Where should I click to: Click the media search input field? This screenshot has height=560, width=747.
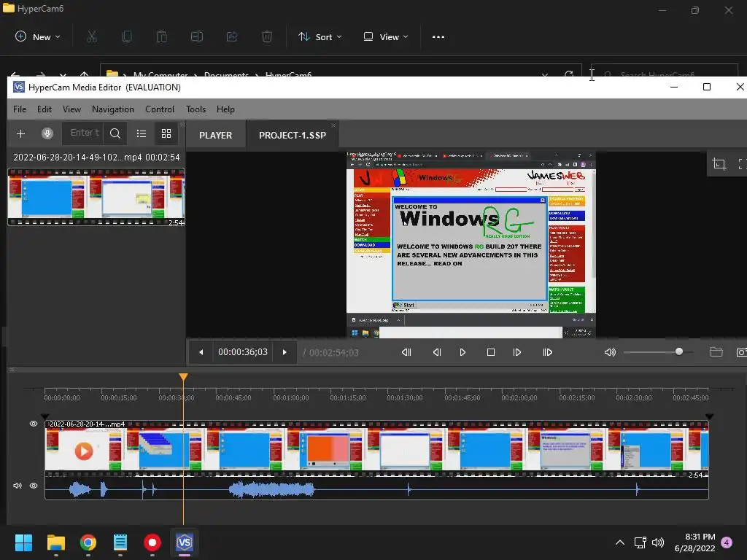tap(85, 133)
